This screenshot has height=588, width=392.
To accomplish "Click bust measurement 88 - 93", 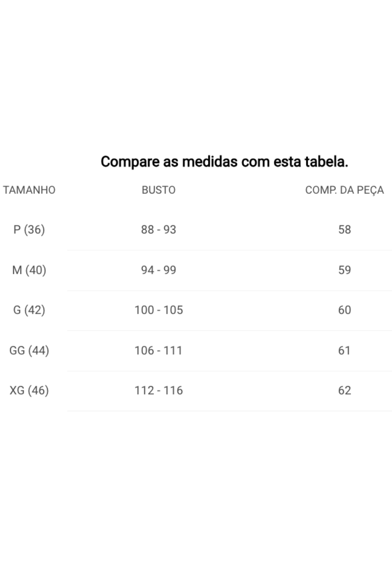I will coord(159,230).
